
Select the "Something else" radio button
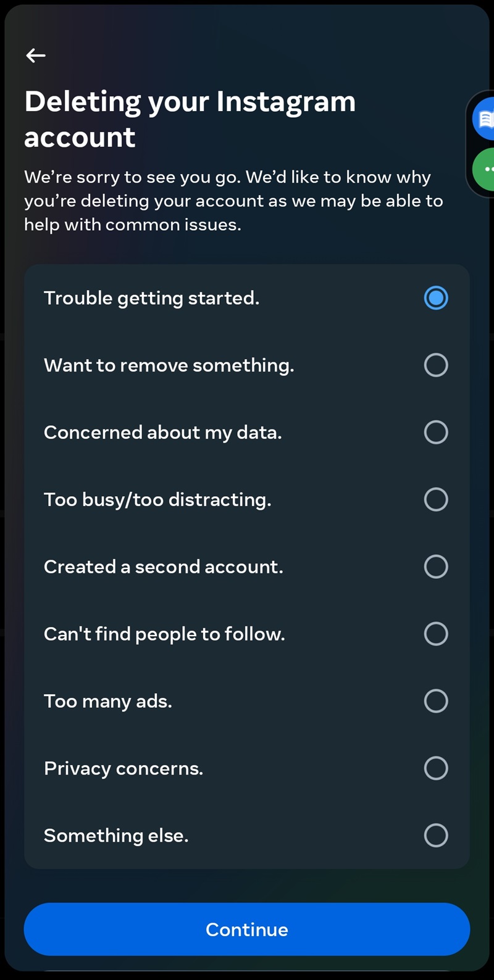coord(435,836)
